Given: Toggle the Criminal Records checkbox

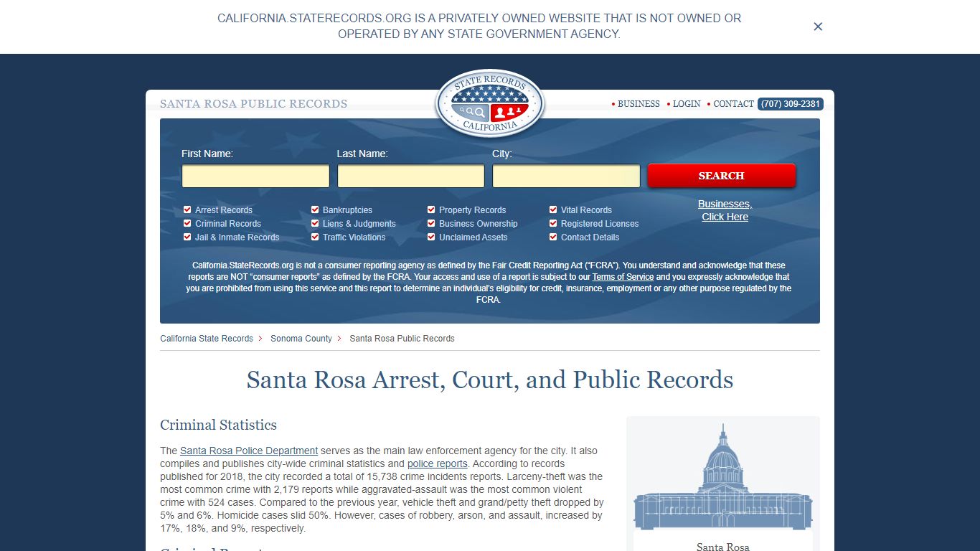Looking at the screenshot, I should click(188, 223).
